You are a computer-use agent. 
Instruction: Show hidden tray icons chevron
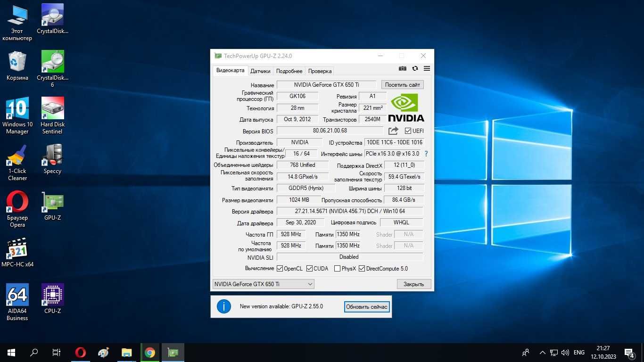542,352
